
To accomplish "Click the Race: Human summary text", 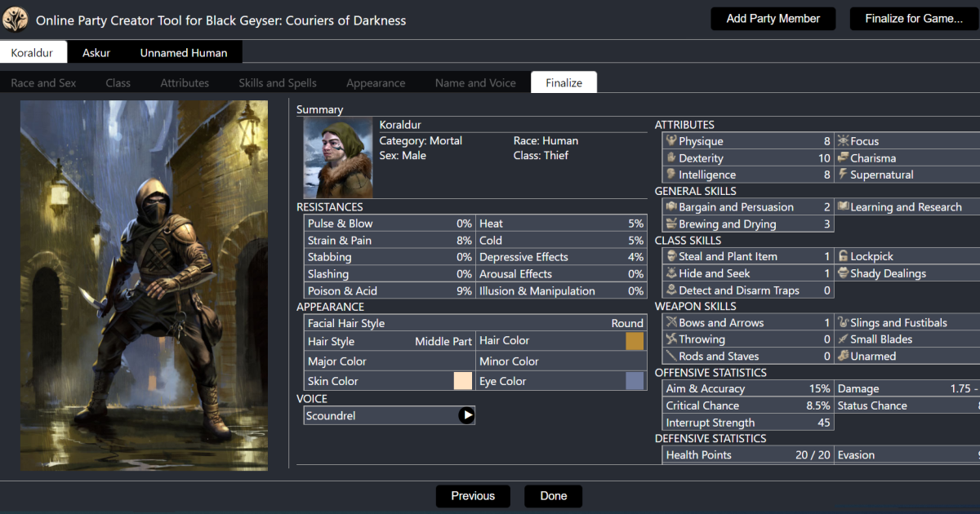I will [546, 140].
